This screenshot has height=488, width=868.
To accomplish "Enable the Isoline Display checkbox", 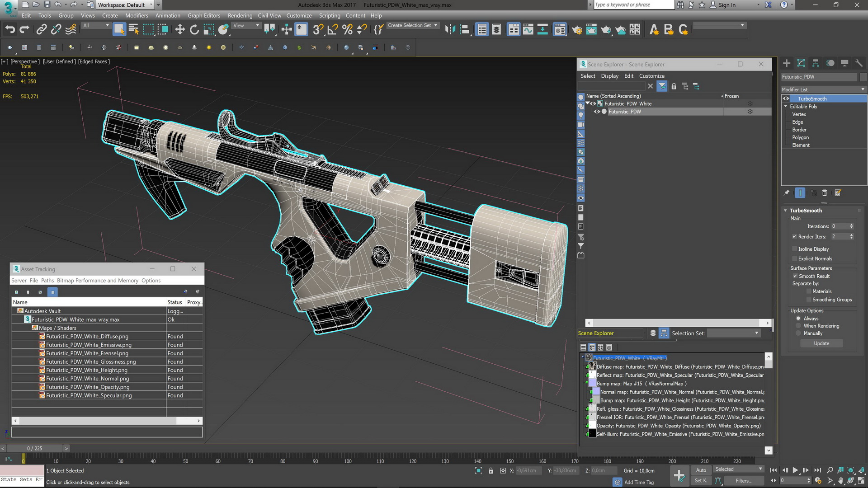I will 794,249.
